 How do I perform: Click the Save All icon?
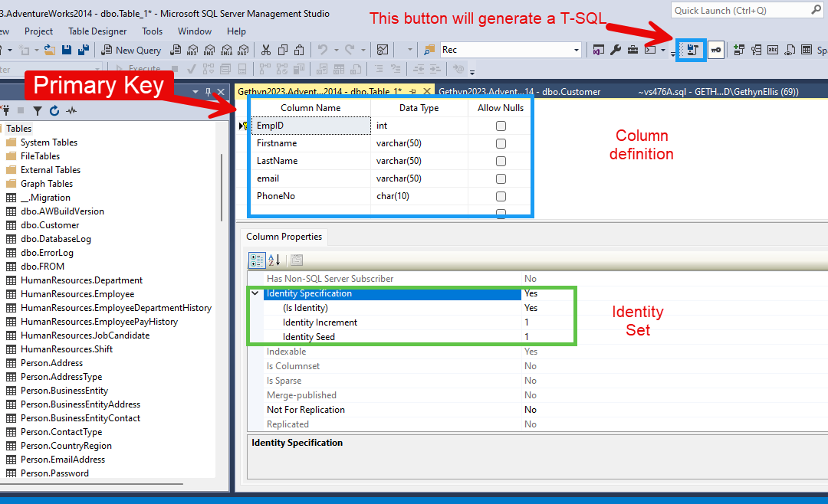(x=83, y=50)
